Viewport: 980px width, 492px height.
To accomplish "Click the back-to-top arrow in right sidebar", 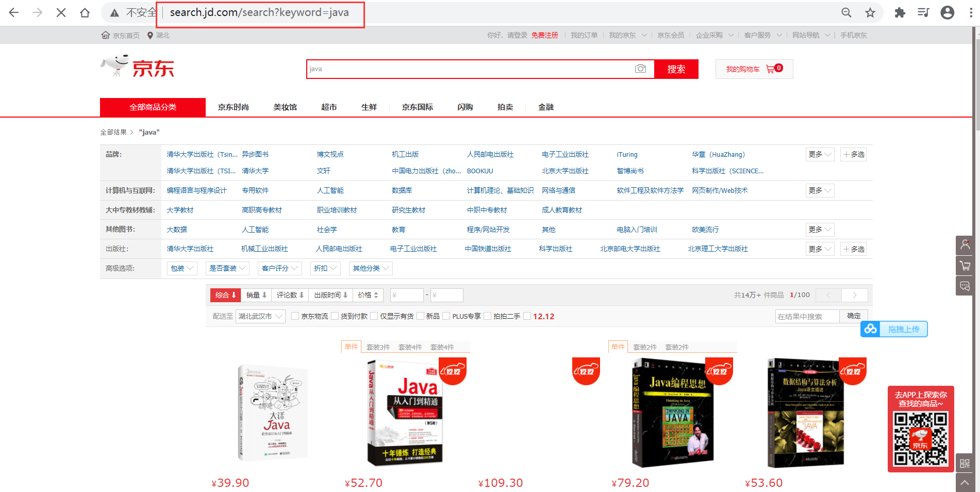I will click(x=965, y=484).
